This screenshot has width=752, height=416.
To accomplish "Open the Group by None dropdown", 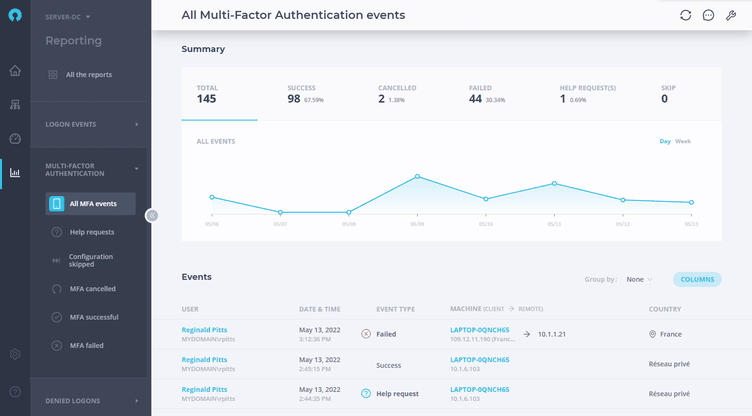I will coord(639,279).
